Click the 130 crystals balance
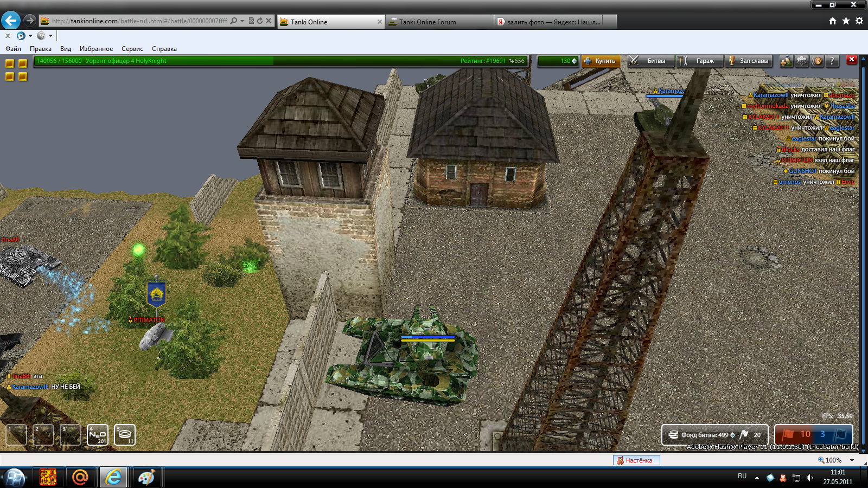Screen dimensions: 868x488 558,61
